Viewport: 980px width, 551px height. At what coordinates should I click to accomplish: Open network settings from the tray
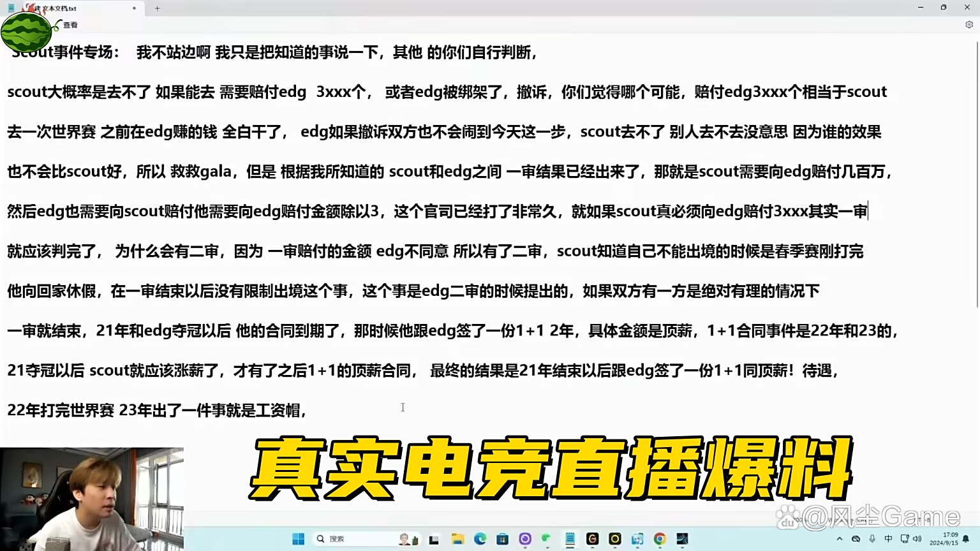click(x=904, y=539)
